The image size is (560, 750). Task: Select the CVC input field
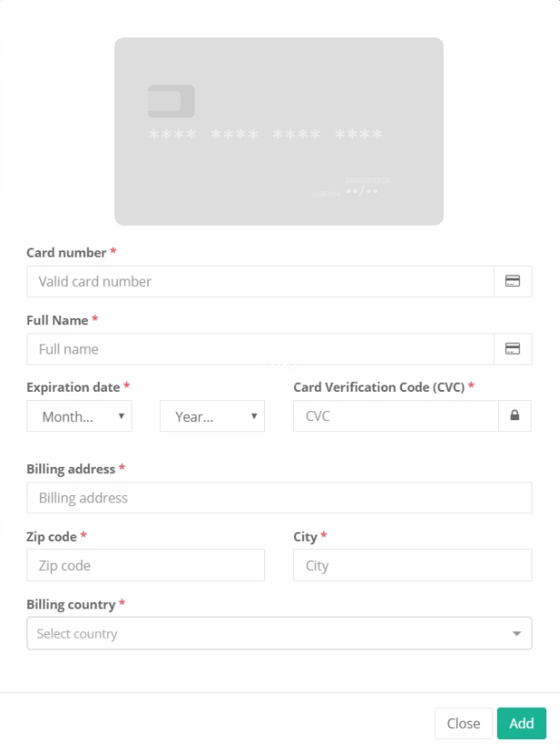click(396, 417)
